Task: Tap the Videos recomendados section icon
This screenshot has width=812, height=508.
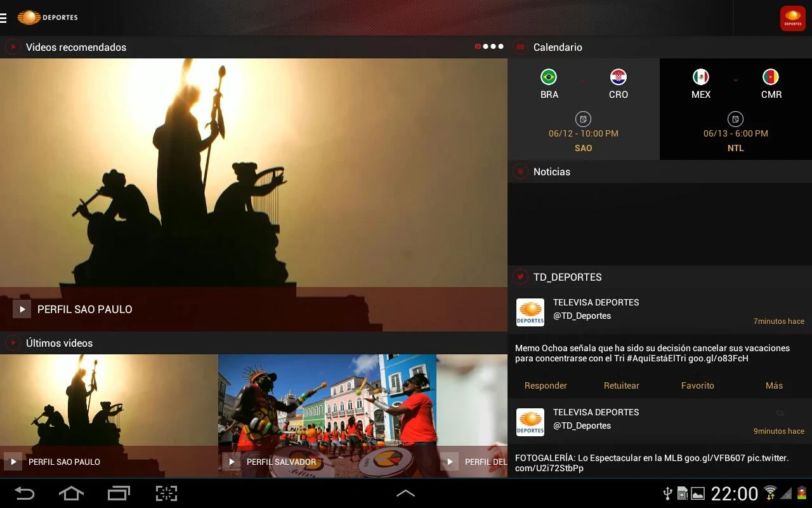Action: (12, 47)
